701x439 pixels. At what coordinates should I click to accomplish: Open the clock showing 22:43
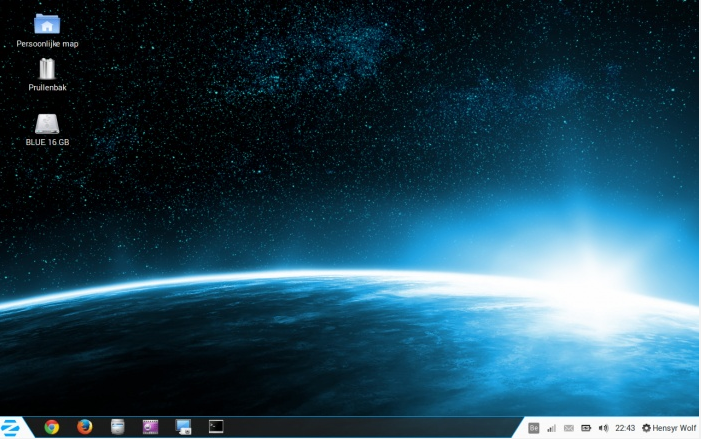pyautogui.click(x=625, y=428)
